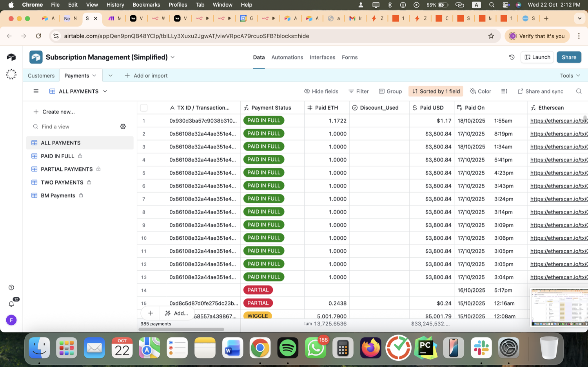Viewport: 588px width, 367px height.
Task: Open Payments table tab dropdown arrow
Action: pos(94,76)
